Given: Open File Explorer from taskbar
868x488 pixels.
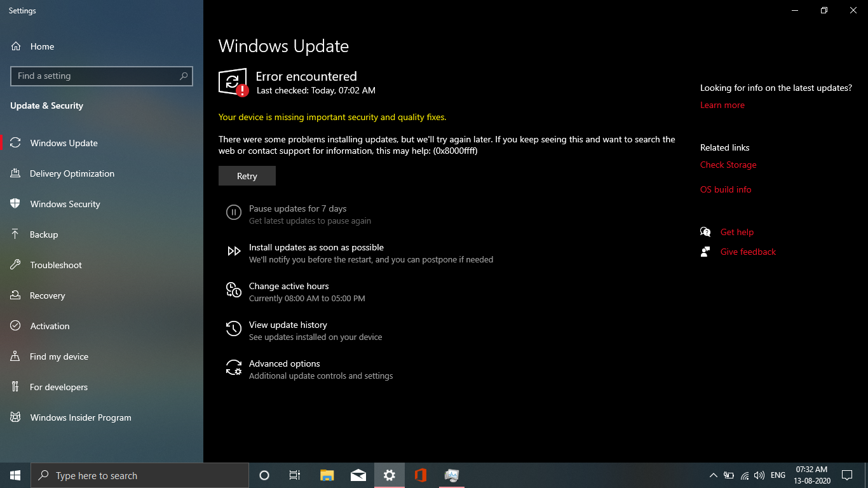Looking at the screenshot, I should tap(327, 475).
